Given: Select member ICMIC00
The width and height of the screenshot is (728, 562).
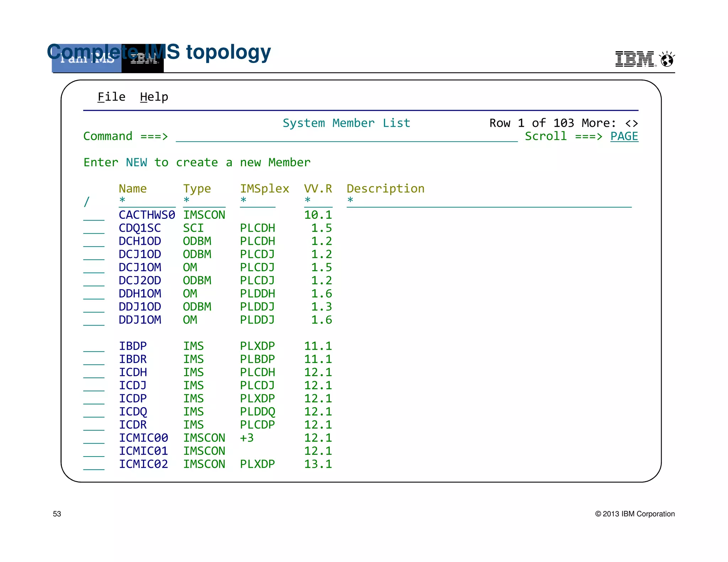Looking at the screenshot, I should pos(143,438).
